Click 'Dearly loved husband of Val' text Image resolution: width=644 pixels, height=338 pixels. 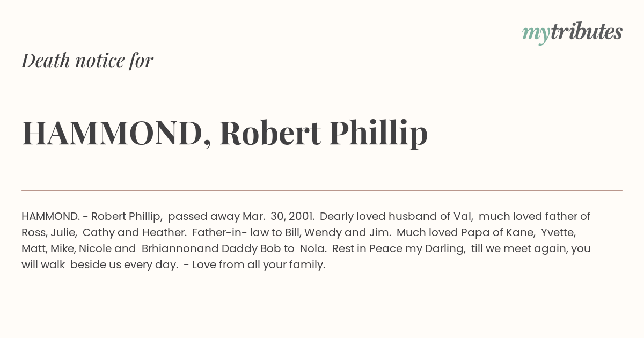(396, 216)
